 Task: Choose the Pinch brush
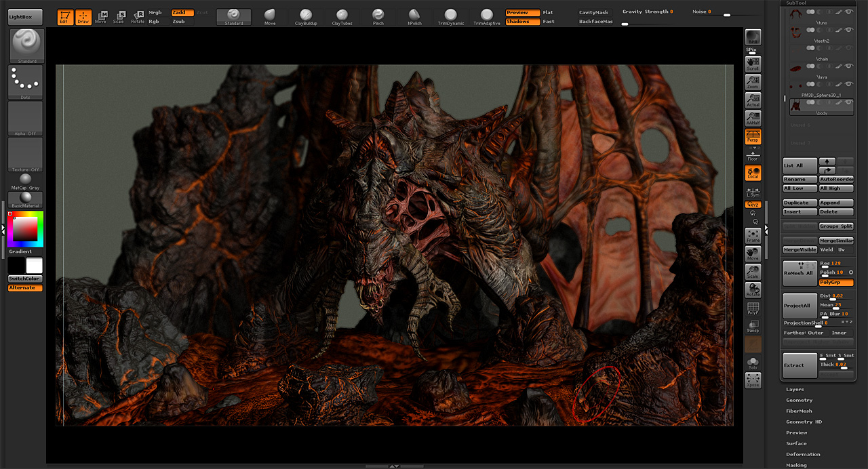(378, 17)
